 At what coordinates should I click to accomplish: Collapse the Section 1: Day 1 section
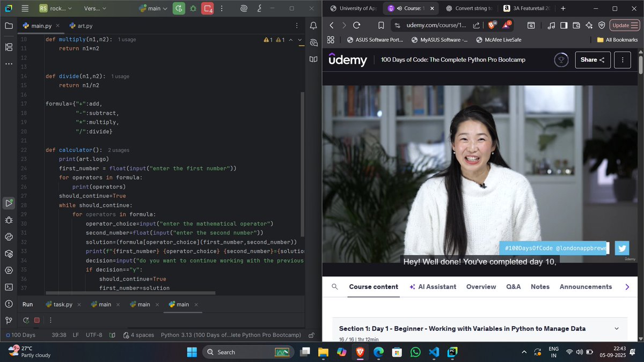click(x=616, y=328)
